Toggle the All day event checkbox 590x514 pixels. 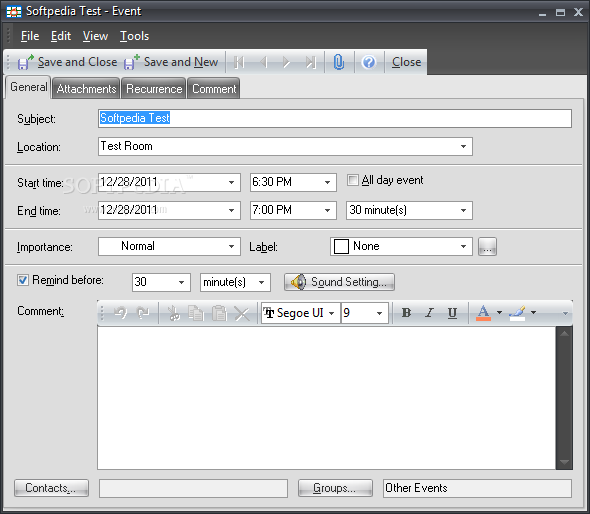[x=353, y=180]
